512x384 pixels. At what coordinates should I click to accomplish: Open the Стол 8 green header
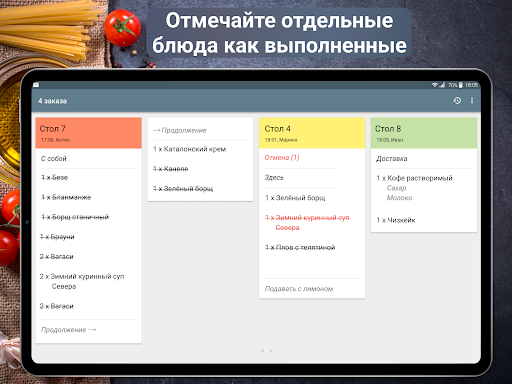(424, 133)
